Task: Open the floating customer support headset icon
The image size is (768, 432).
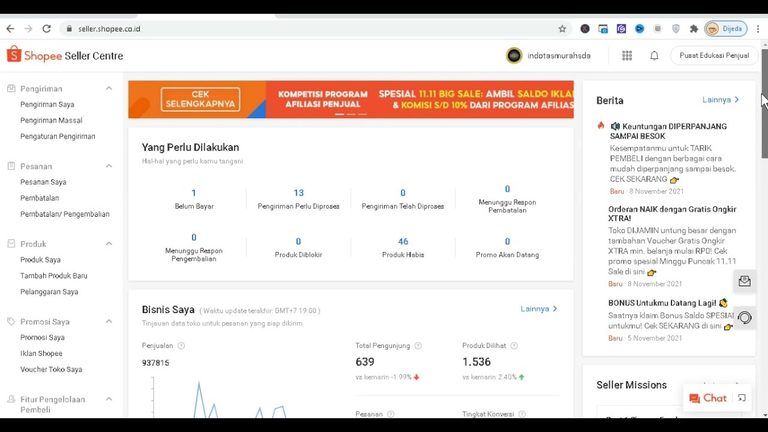Action: point(744,318)
